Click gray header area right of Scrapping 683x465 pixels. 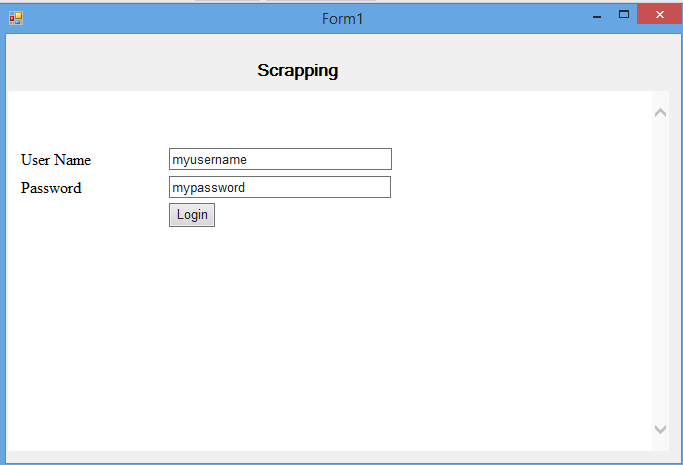[x=500, y=70]
